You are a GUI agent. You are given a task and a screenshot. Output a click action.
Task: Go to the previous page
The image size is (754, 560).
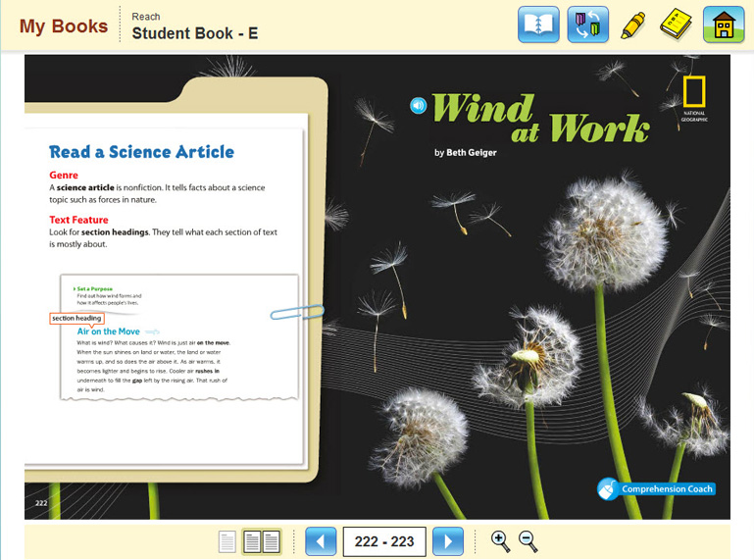point(321,541)
